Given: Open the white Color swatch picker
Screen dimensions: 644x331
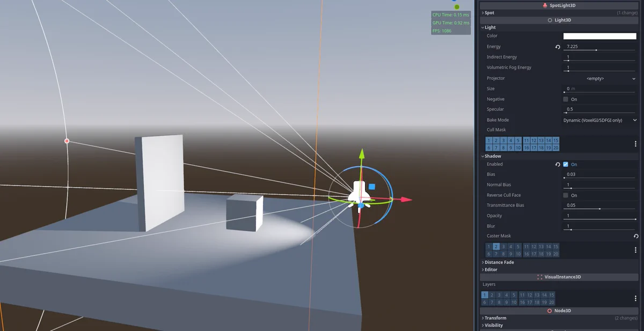Looking at the screenshot, I should click(599, 36).
